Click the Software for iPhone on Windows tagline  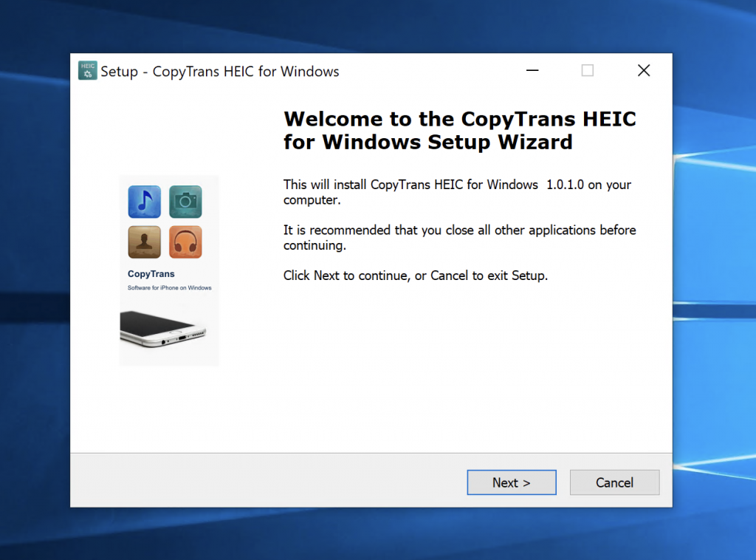(x=169, y=287)
